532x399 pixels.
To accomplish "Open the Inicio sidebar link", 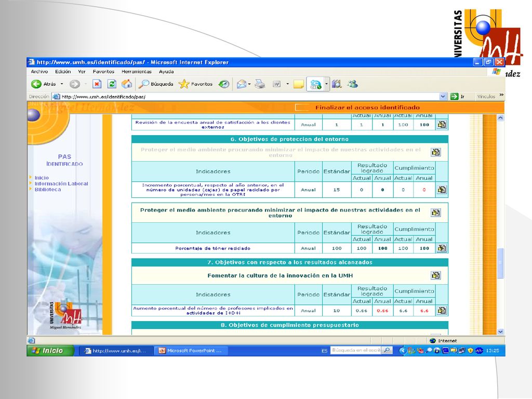I will pyautogui.click(x=42, y=178).
